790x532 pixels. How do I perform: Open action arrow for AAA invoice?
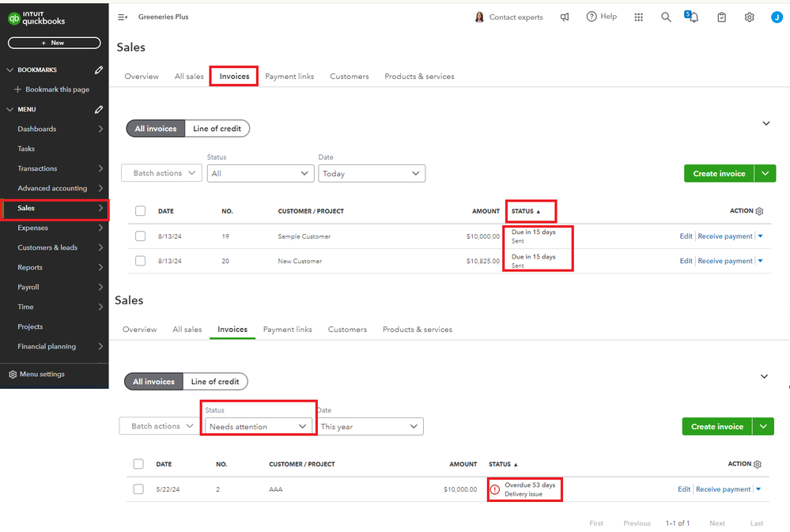click(x=758, y=489)
